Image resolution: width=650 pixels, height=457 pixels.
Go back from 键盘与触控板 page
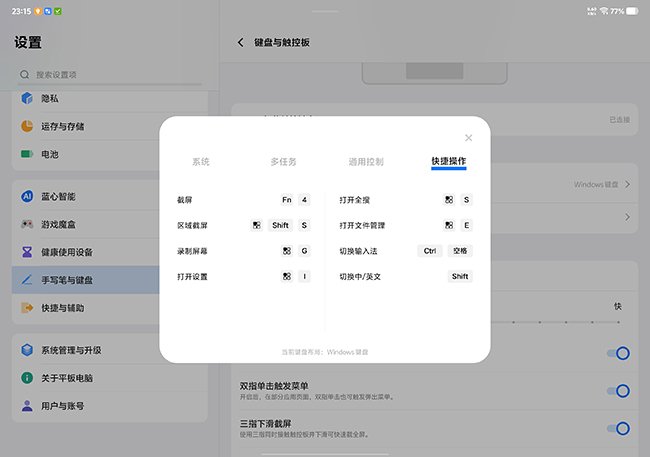click(x=241, y=43)
